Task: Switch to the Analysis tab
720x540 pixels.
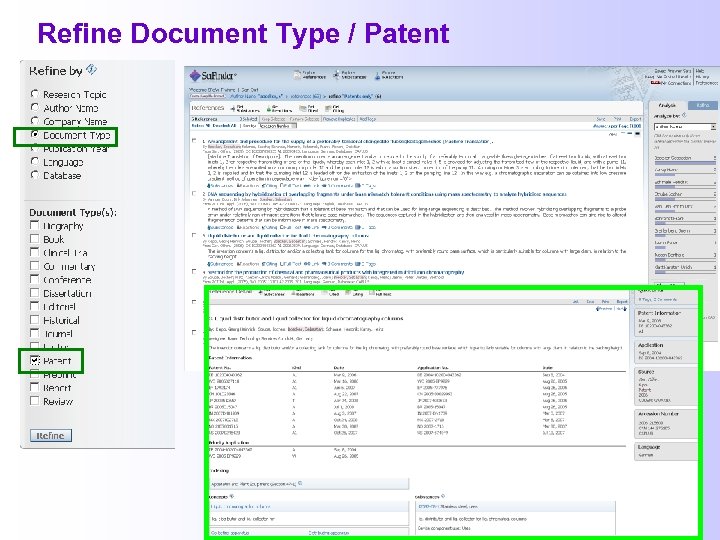Action: (668, 105)
